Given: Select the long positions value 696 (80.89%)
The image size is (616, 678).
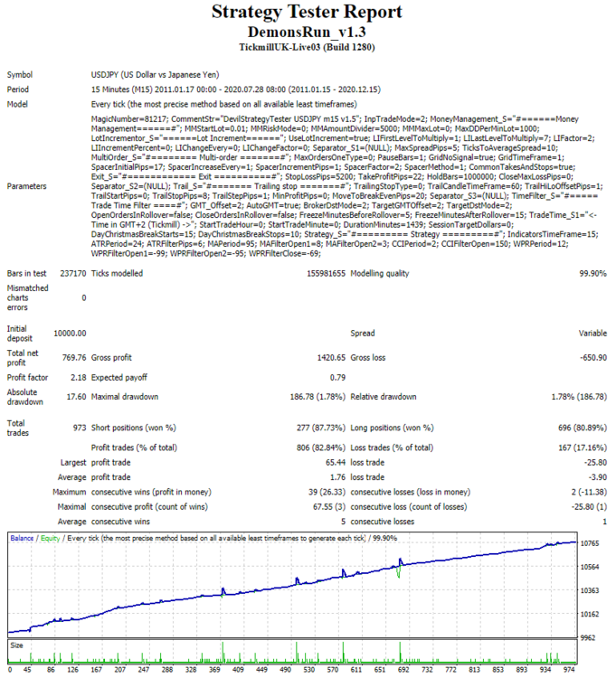Looking at the screenshot, I should tap(583, 428).
